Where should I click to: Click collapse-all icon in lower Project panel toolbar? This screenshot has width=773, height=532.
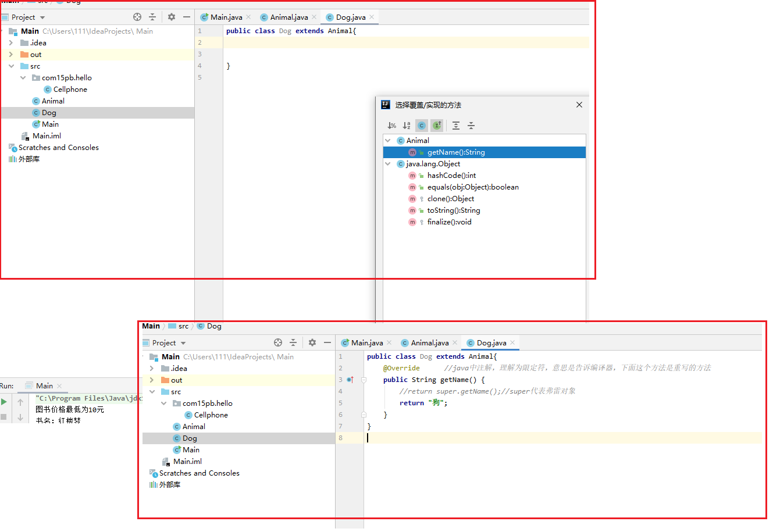(x=293, y=342)
